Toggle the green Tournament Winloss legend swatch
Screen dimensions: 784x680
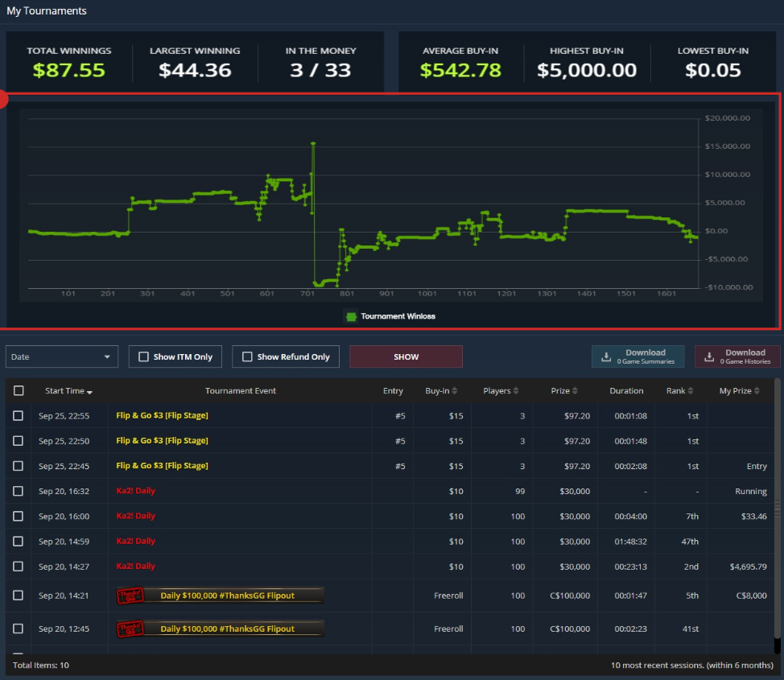pos(351,316)
